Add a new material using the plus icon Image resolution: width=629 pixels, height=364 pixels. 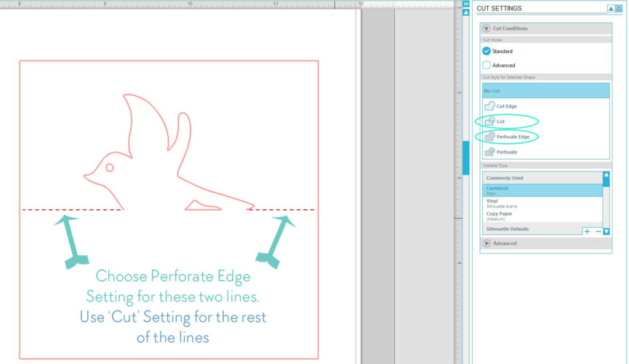587,231
